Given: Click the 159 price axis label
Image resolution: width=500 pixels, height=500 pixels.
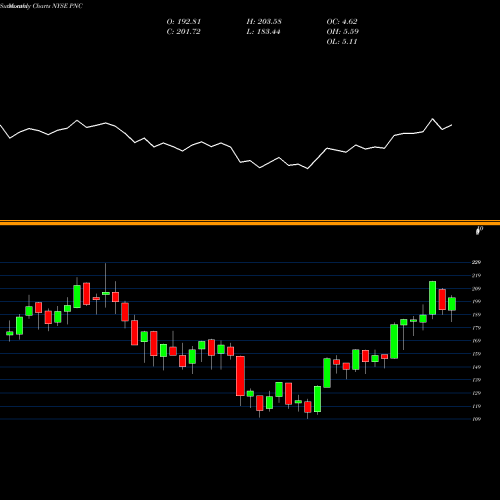Looking at the screenshot, I should 476,354.
